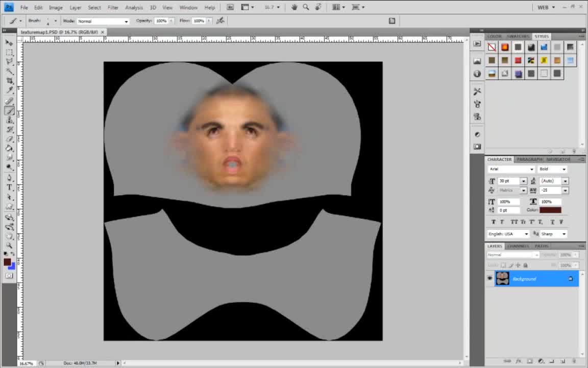Swap foreground and background colors

point(13,254)
